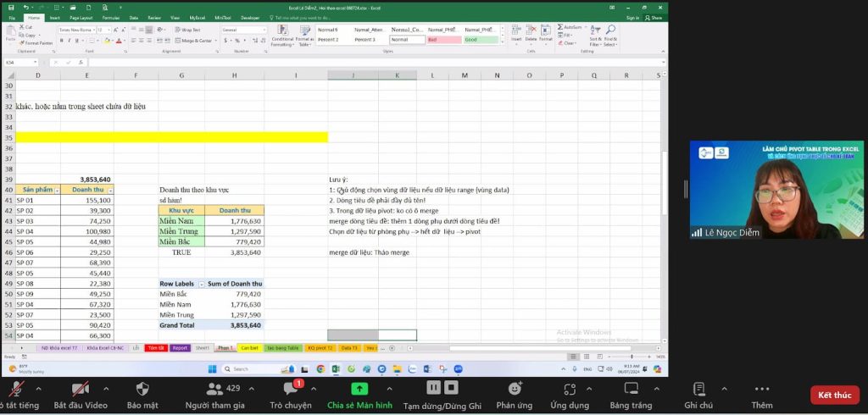
Task: Select the Normal cell style
Action: (408, 40)
